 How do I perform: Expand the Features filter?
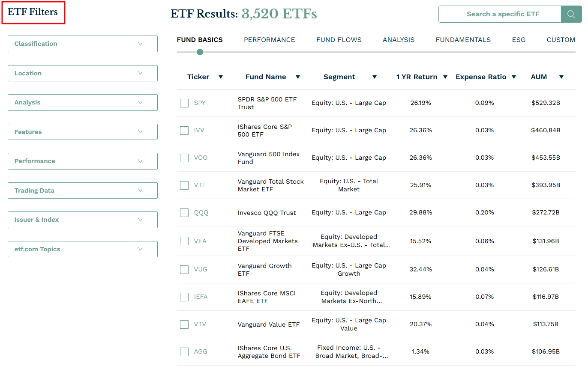click(83, 132)
